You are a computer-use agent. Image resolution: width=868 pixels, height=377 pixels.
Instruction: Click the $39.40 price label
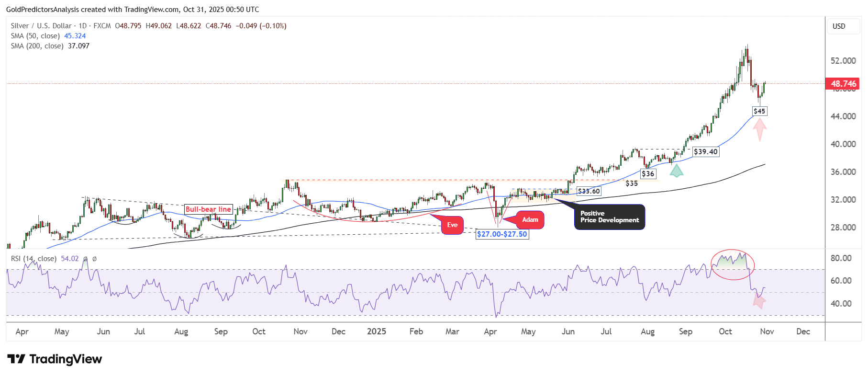[706, 152]
